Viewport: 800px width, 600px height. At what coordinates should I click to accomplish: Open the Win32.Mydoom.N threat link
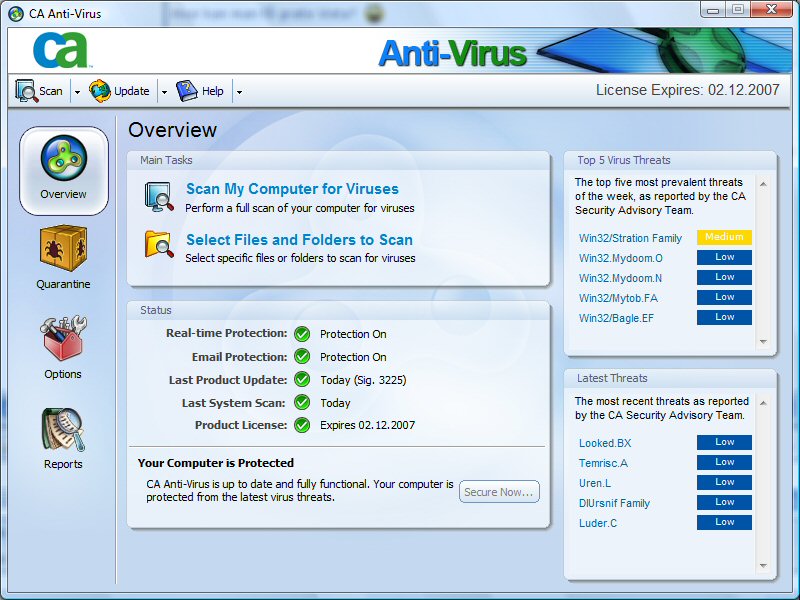[620, 278]
